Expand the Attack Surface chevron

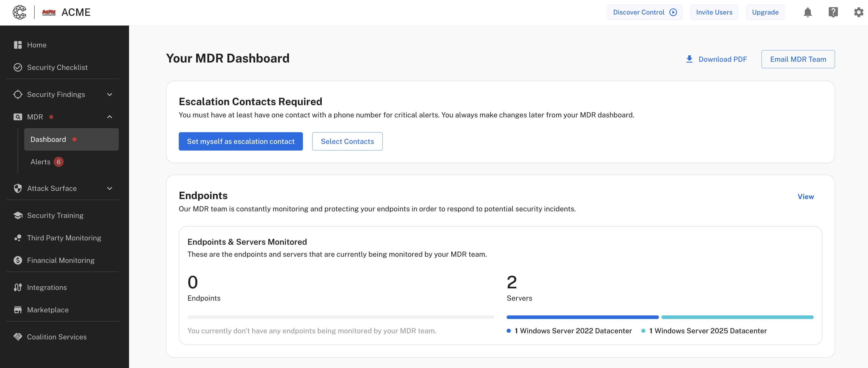(109, 188)
